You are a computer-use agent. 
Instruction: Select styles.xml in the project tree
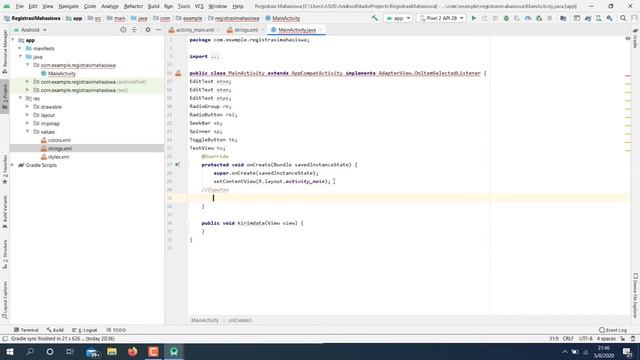pos(58,157)
